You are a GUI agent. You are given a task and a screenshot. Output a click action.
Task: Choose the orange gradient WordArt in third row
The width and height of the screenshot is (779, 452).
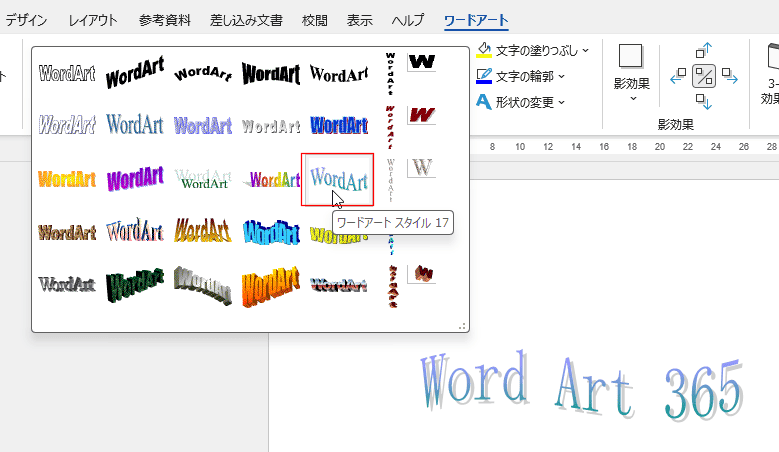(x=66, y=180)
